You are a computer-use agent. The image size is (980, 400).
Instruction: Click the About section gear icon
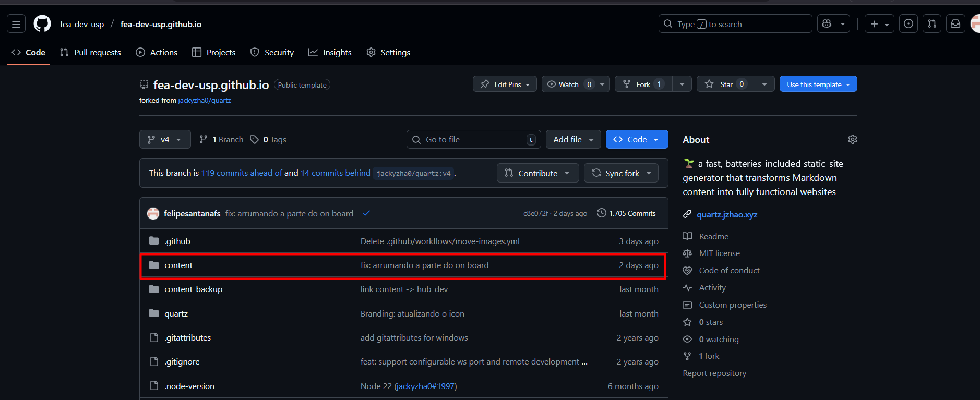[x=853, y=139]
